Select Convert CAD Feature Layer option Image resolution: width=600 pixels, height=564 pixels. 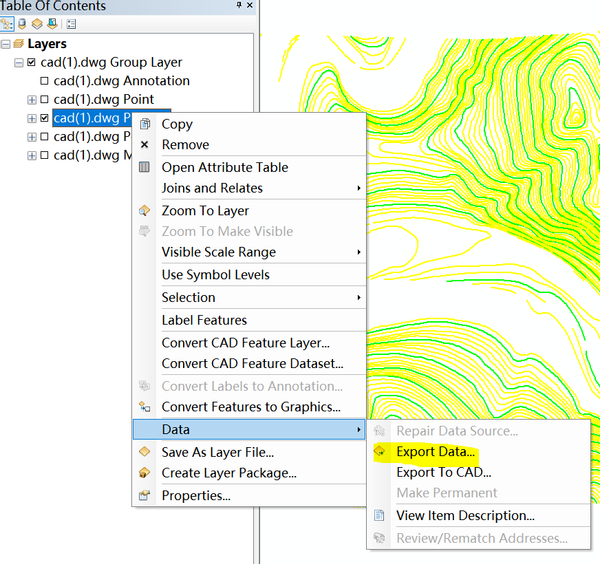[x=245, y=343]
